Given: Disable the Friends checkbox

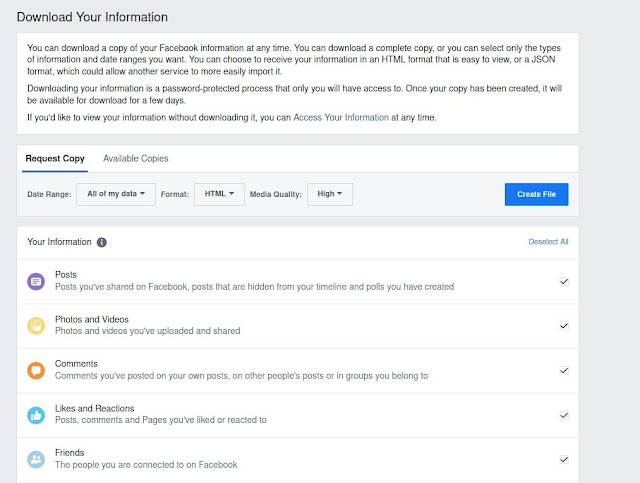Looking at the screenshot, I should point(564,460).
